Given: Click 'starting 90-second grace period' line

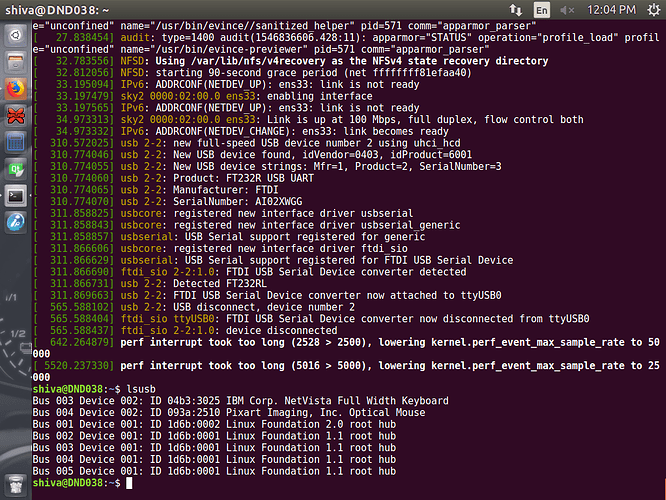Looking at the screenshot, I should pos(252,73).
